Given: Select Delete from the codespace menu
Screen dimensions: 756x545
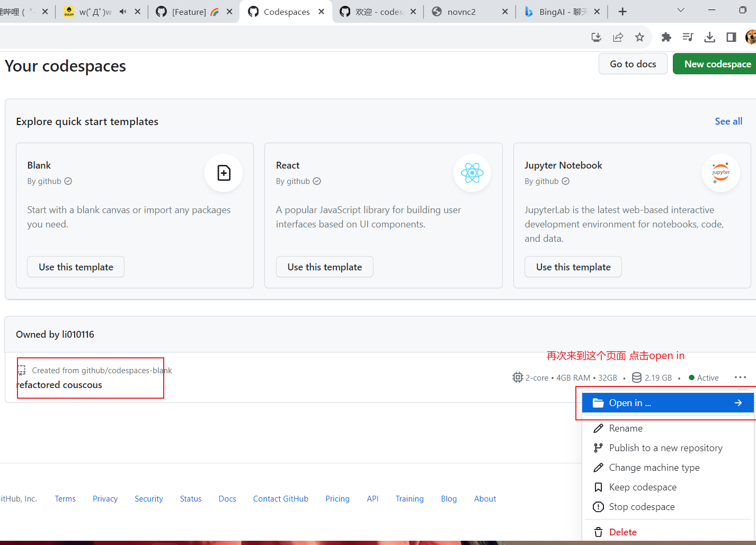Looking at the screenshot, I should [668, 532].
